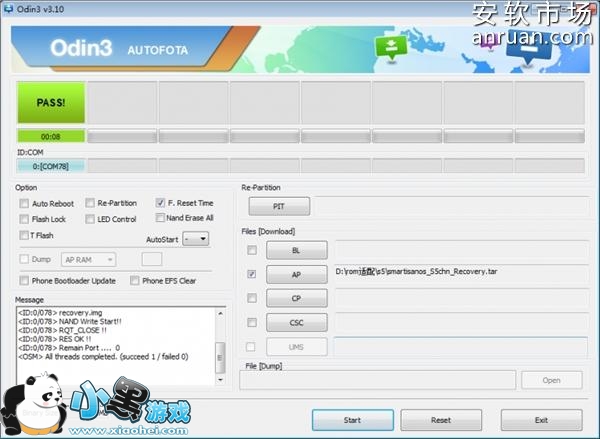600x439 pixels.
Task: Choose a file with the CSC button
Action: click(x=295, y=322)
